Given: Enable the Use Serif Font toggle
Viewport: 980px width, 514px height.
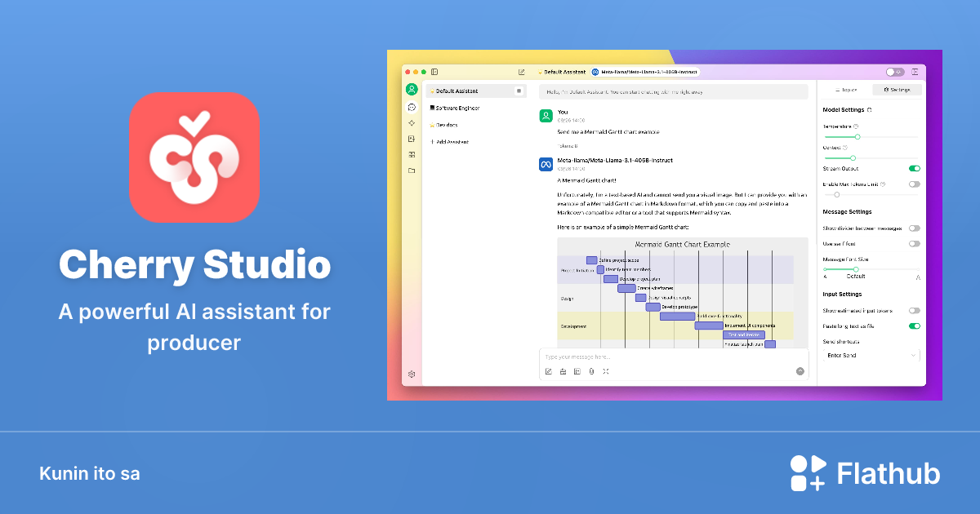Looking at the screenshot, I should 913,243.
